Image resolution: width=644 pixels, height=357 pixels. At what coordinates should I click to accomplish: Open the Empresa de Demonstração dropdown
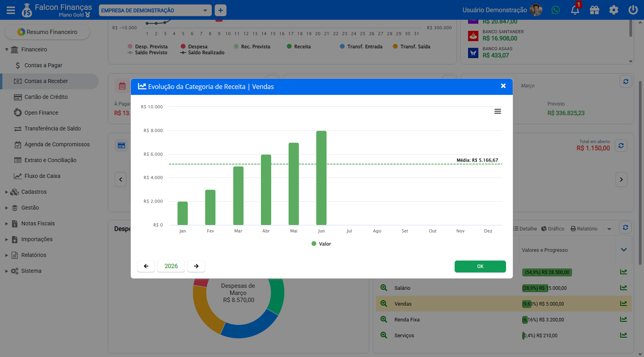[x=155, y=10]
